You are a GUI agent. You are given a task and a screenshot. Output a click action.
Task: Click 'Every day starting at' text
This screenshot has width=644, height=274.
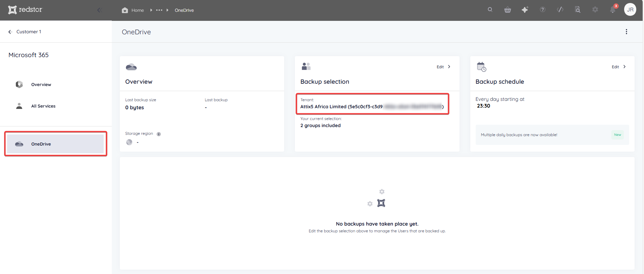[500, 99]
